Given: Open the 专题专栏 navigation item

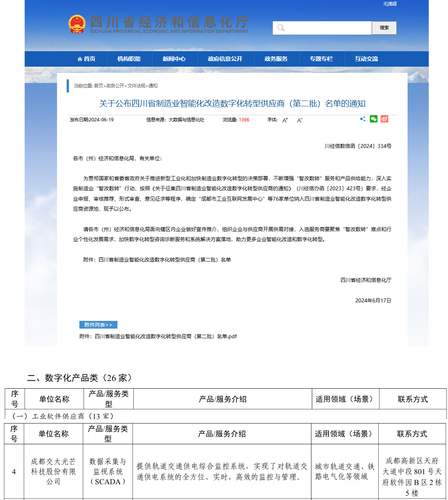Looking at the screenshot, I should pyautogui.click(x=321, y=59).
